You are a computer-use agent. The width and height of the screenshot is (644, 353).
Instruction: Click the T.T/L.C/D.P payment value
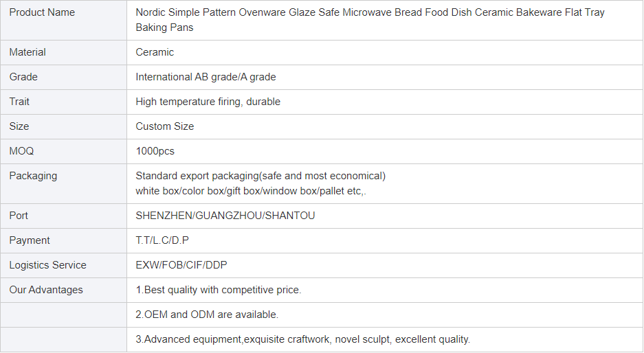162,240
